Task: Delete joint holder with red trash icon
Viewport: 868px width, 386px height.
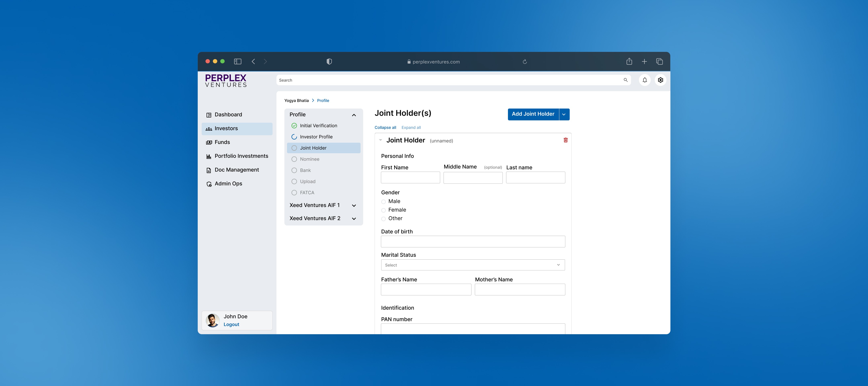Action: pos(565,140)
